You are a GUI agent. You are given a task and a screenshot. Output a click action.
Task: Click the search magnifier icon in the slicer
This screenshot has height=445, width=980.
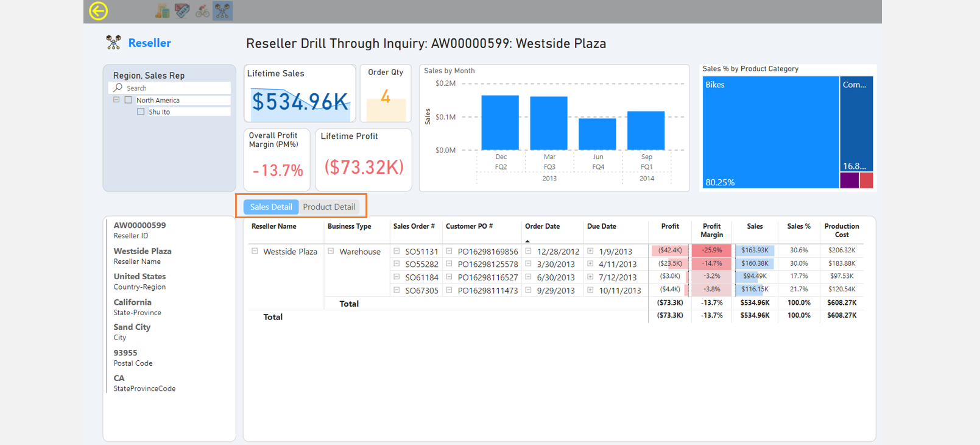(118, 88)
